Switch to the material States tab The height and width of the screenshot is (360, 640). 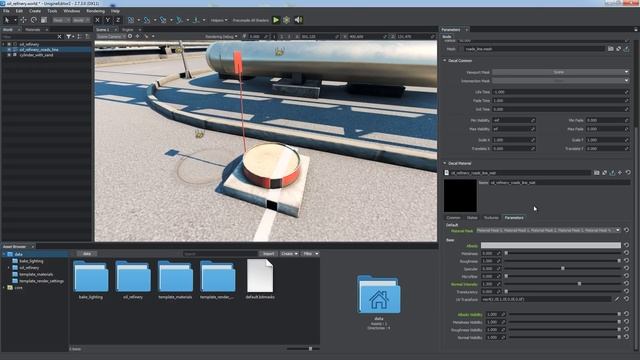(472, 218)
